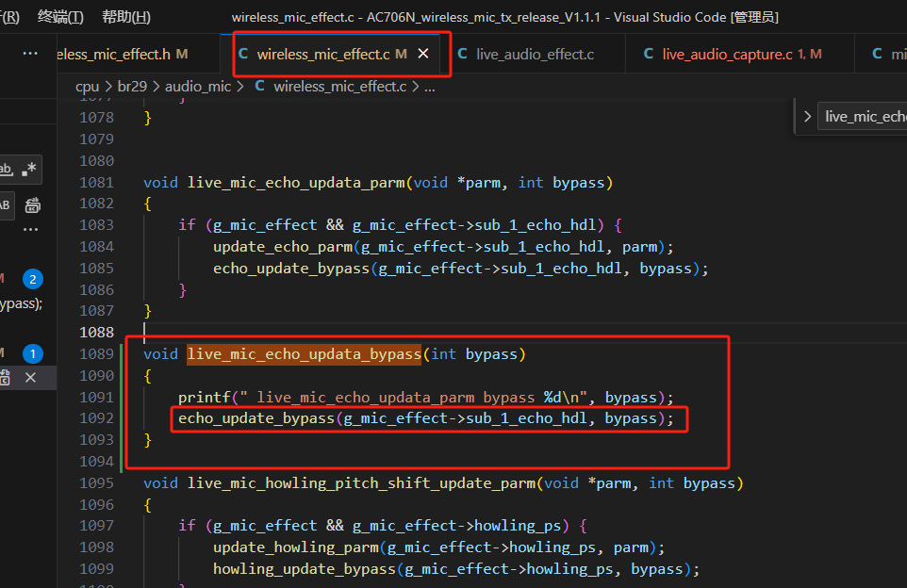
Task: Click howling_update_bypass on line 1099
Action: (305, 569)
